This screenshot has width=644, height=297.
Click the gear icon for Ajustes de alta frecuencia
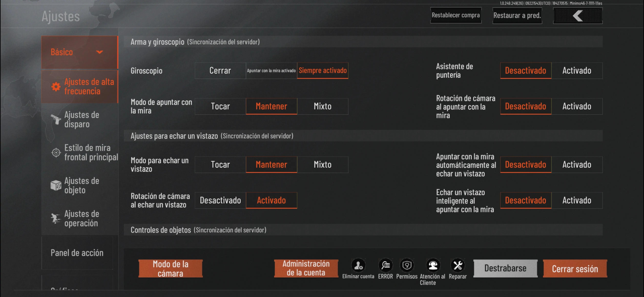tap(56, 87)
